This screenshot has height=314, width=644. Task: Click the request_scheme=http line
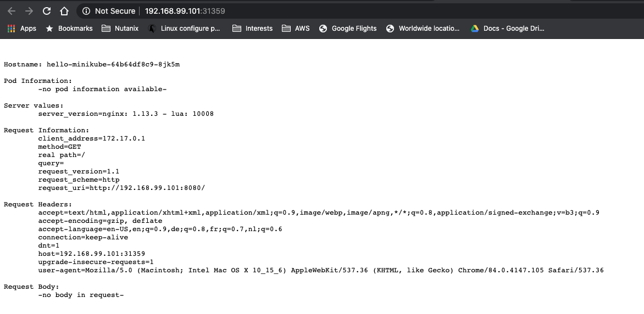pos(79,180)
